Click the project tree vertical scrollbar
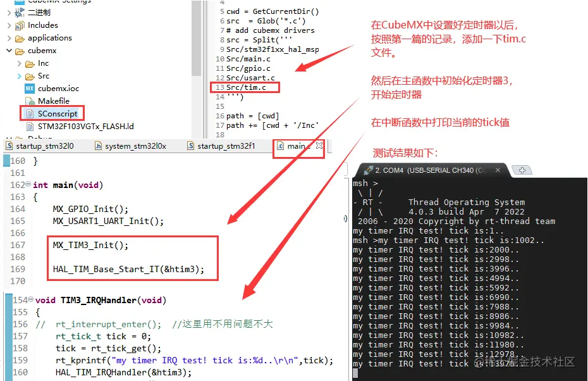 pos(196,37)
